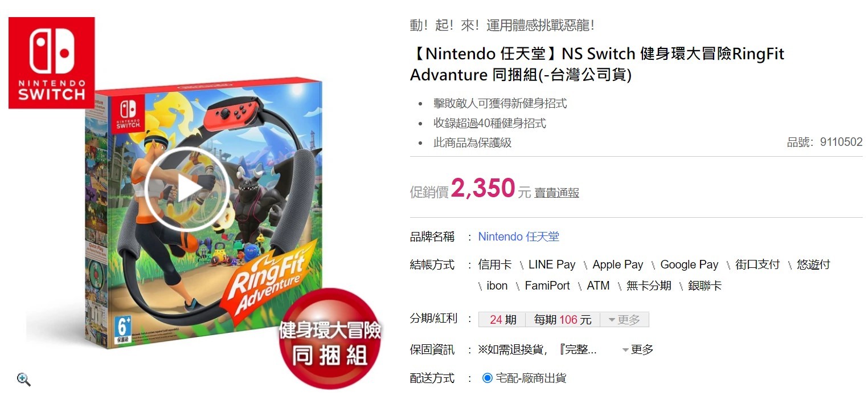The image size is (868, 395).
Task: Click the 無卡分期 payment option
Action: pyautogui.click(x=649, y=286)
